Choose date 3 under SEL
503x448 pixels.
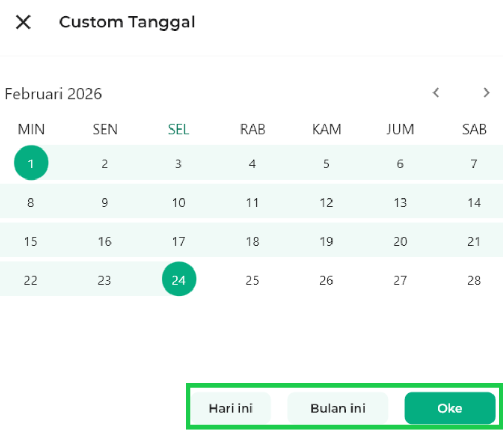pyautogui.click(x=178, y=164)
